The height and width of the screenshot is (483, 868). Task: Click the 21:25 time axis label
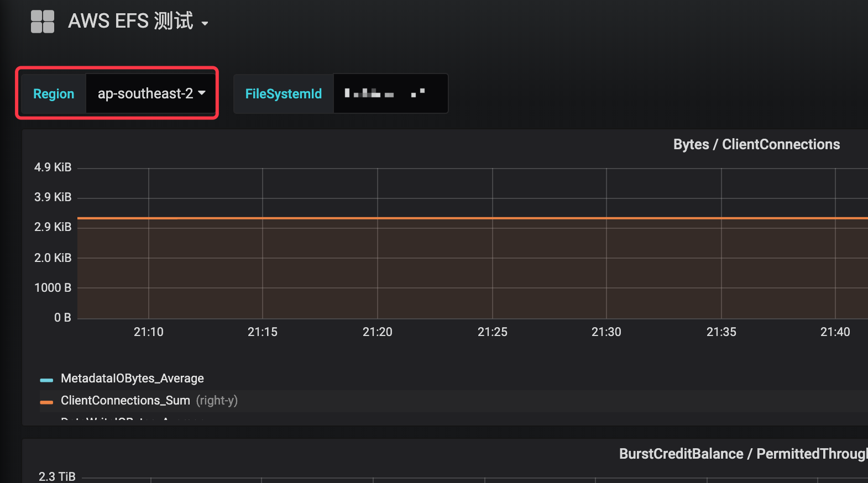[493, 332]
